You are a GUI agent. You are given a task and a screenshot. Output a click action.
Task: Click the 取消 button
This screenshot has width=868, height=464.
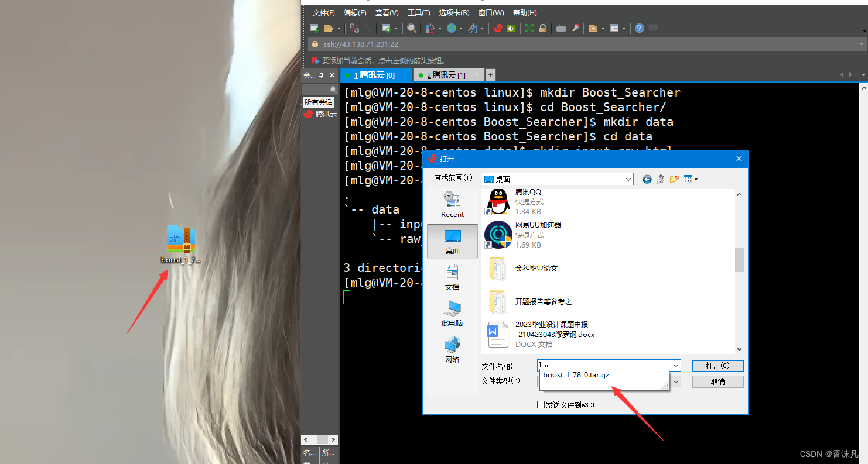tap(717, 381)
